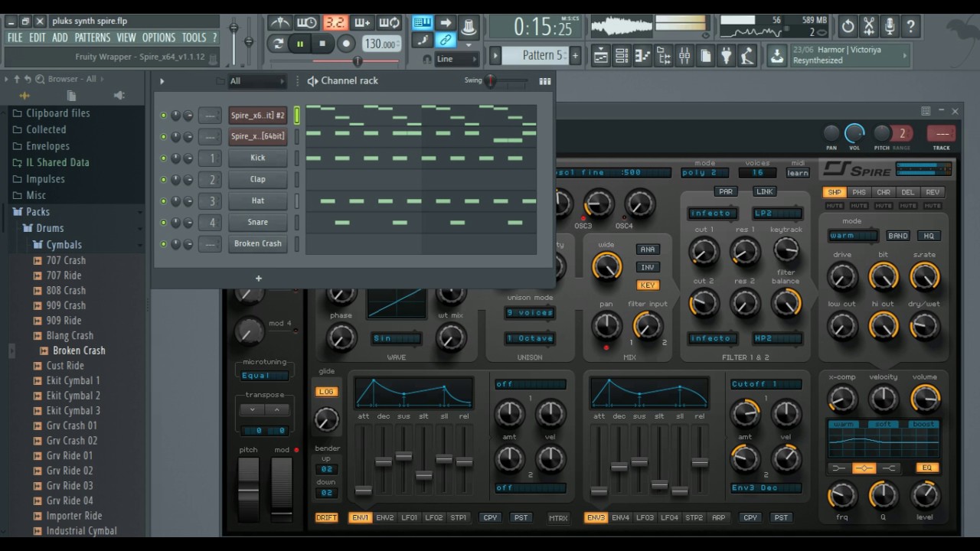Open the Playlist view icon
This screenshot has height=551, width=980.
601,56
